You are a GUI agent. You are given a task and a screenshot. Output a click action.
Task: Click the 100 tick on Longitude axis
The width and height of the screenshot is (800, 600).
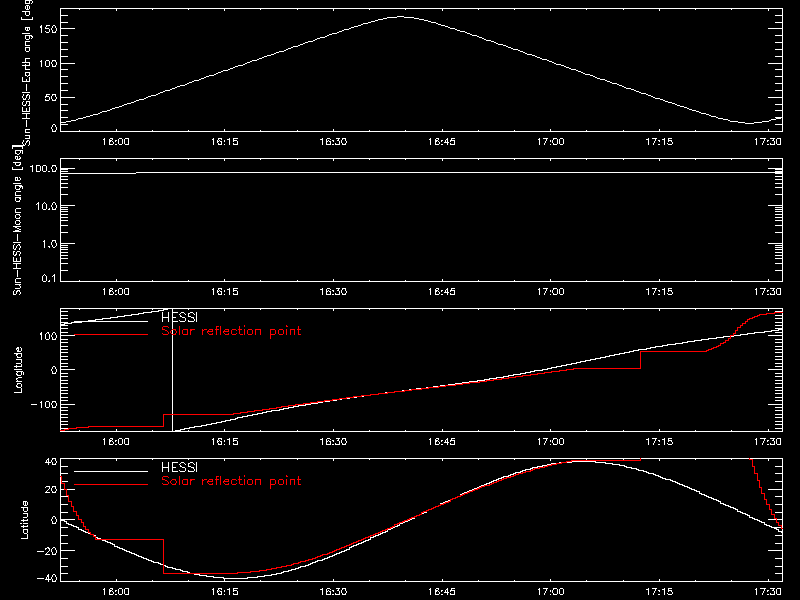(x=48, y=336)
